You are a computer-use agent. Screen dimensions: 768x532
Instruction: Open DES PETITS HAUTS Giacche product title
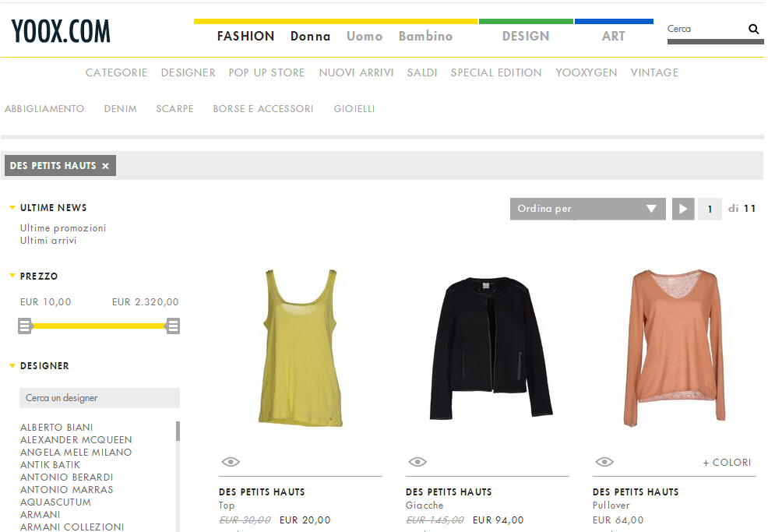coord(449,491)
